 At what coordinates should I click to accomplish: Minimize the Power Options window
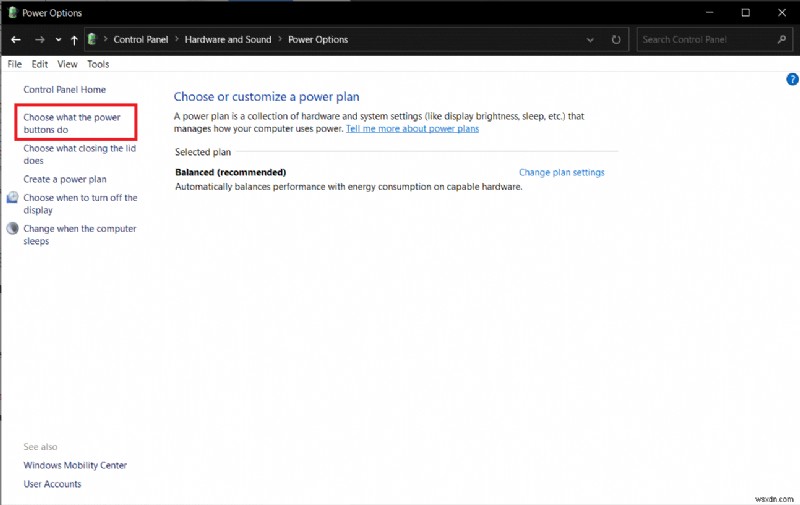coord(709,13)
